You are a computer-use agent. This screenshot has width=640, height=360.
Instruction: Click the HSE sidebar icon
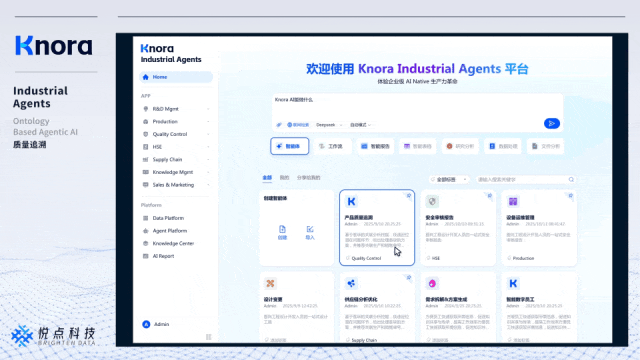click(x=146, y=147)
